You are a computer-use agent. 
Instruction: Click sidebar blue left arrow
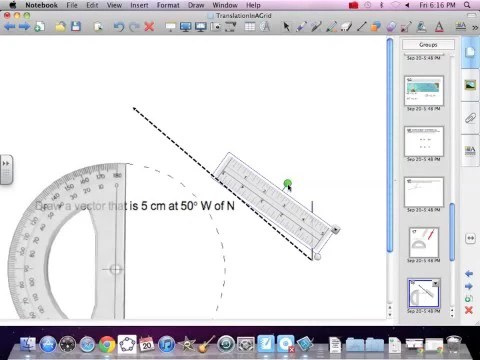tap(469, 274)
